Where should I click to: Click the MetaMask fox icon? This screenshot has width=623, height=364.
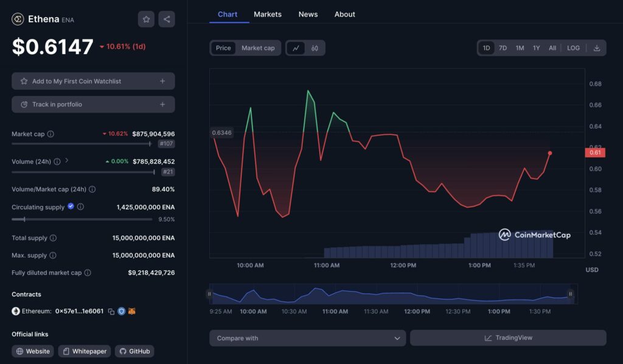pyautogui.click(x=131, y=311)
